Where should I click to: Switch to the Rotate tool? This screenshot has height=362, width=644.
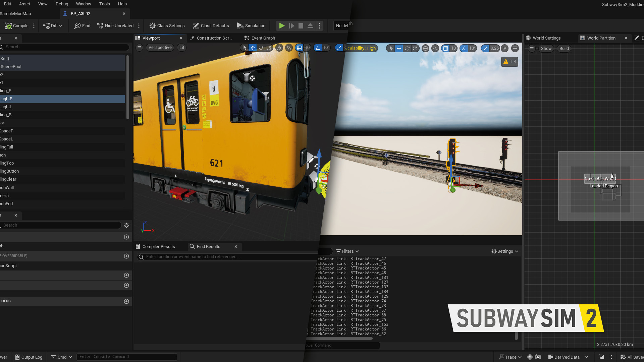tap(261, 48)
